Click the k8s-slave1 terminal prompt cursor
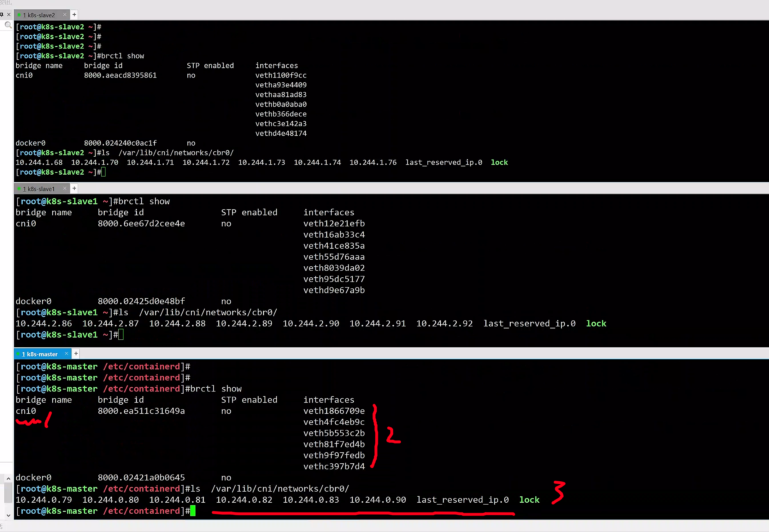This screenshot has width=769, height=532. pyautogui.click(x=121, y=334)
